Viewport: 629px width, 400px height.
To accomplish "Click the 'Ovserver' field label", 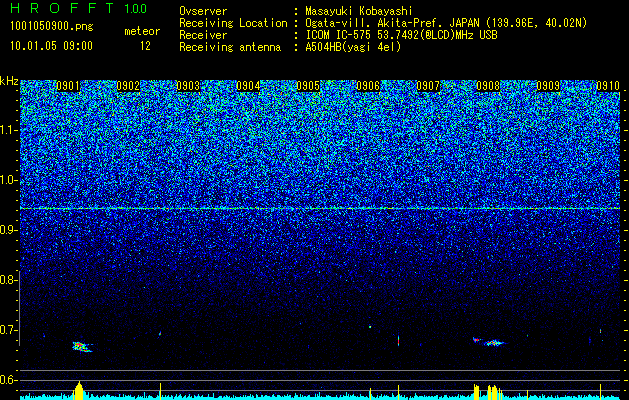I will [x=203, y=11].
